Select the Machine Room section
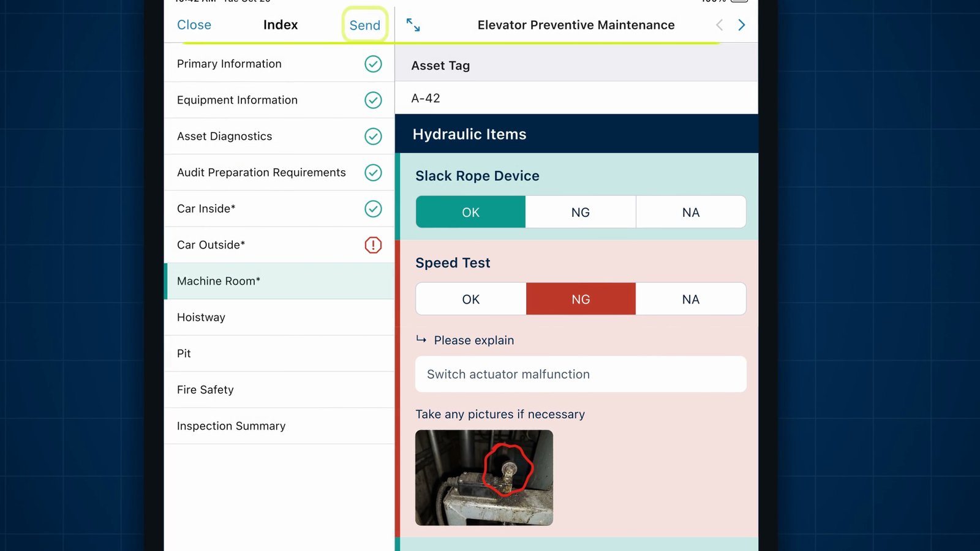 (x=279, y=281)
